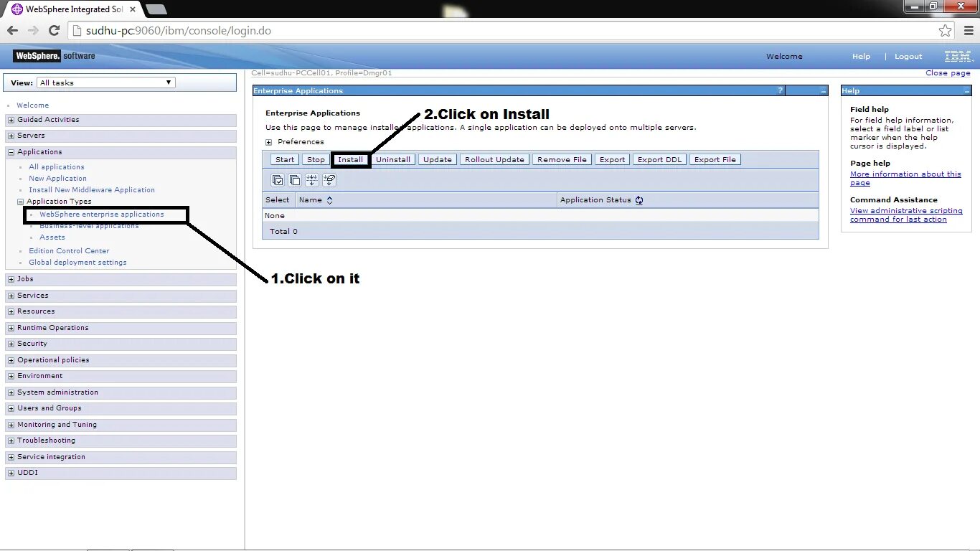Viewport: 980px width, 551px height.
Task: Close the WebSphere browser tab
Action: tap(132, 9)
